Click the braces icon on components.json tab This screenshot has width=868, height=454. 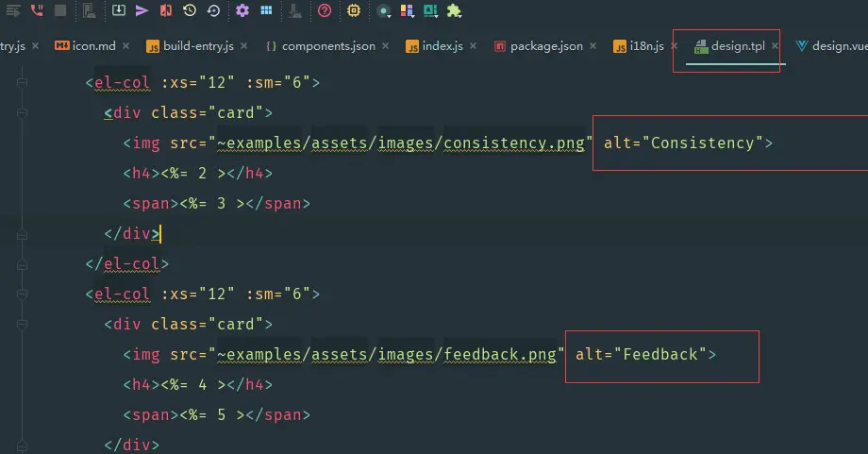click(x=271, y=46)
